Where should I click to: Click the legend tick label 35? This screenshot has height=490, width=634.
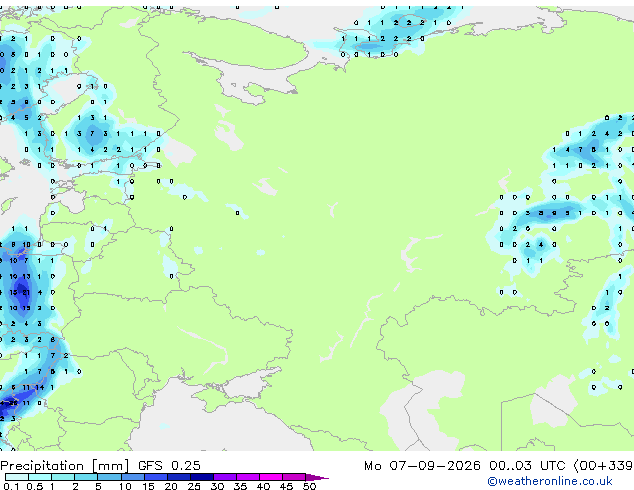click(x=240, y=486)
